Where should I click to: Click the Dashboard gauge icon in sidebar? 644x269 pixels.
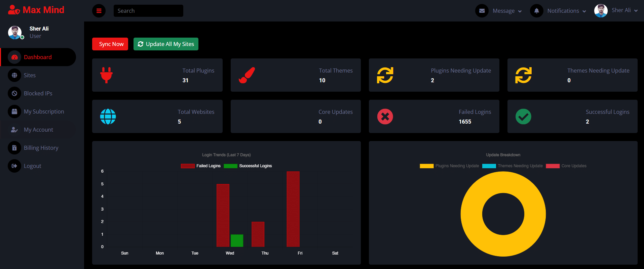[x=14, y=57]
